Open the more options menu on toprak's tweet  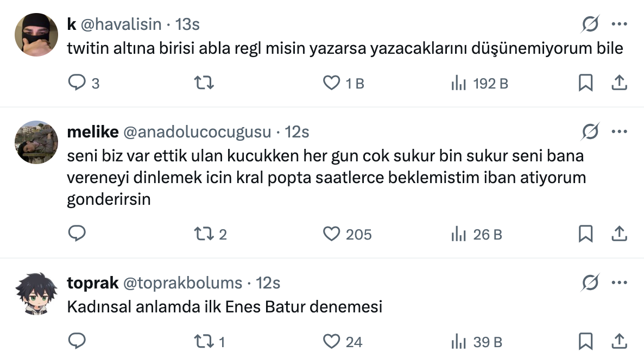tap(619, 283)
